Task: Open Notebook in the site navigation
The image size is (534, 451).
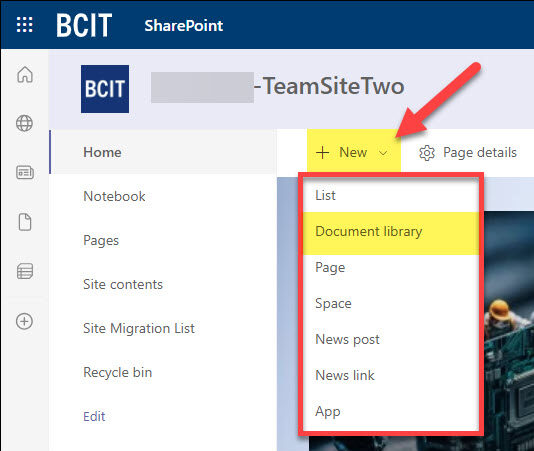Action: click(x=114, y=196)
